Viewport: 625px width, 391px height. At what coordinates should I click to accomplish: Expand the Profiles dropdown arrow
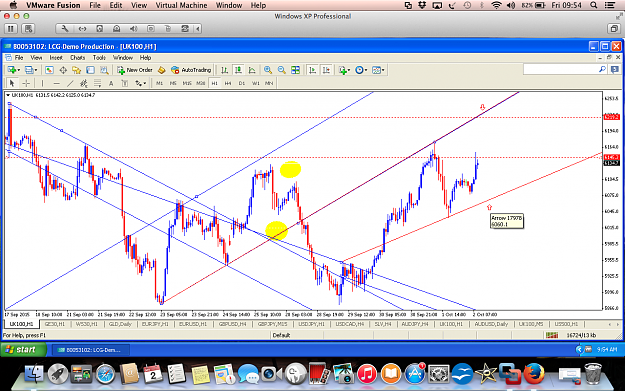(x=36, y=71)
